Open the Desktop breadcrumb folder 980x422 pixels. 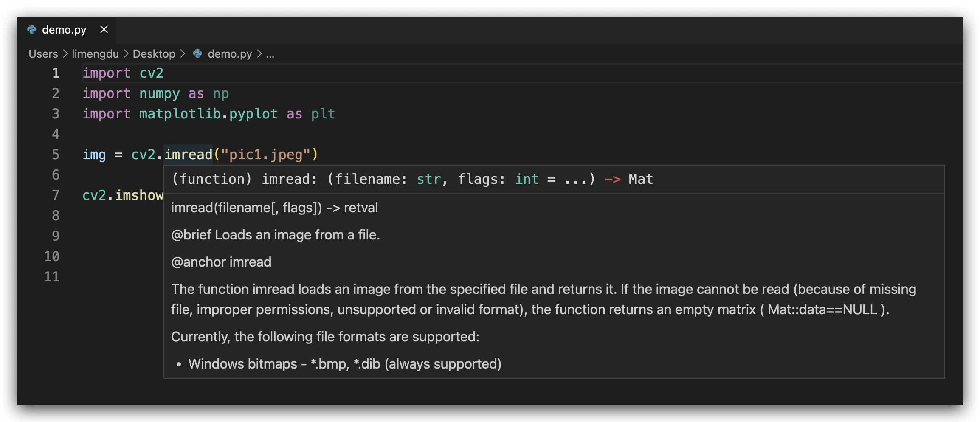154,54
